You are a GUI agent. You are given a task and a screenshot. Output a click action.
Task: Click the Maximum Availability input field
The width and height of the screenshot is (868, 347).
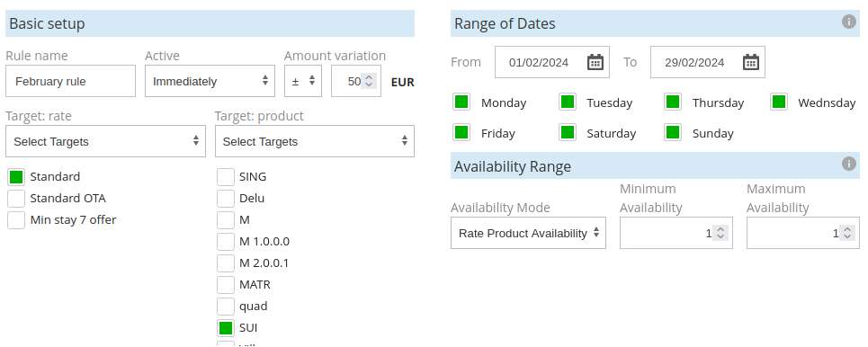tap(802, 233)
